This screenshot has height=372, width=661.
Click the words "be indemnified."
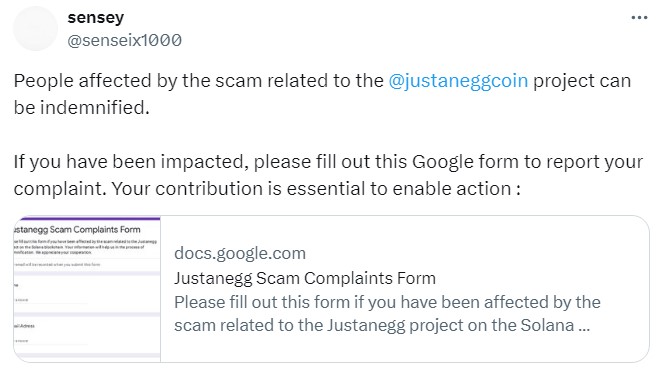[82, 108]
